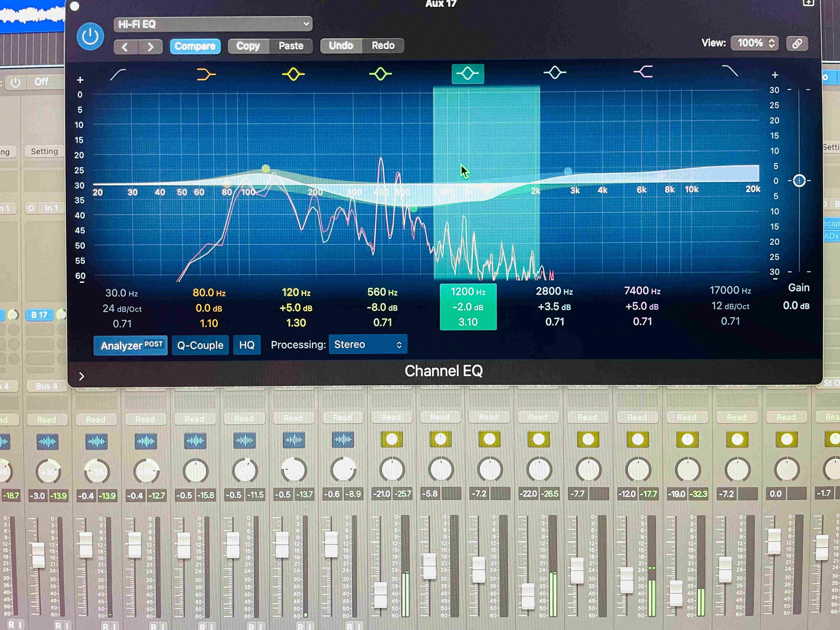Toggle the Channel EQ plugin power button
840x630 pixels.
(x=90, y=36)
